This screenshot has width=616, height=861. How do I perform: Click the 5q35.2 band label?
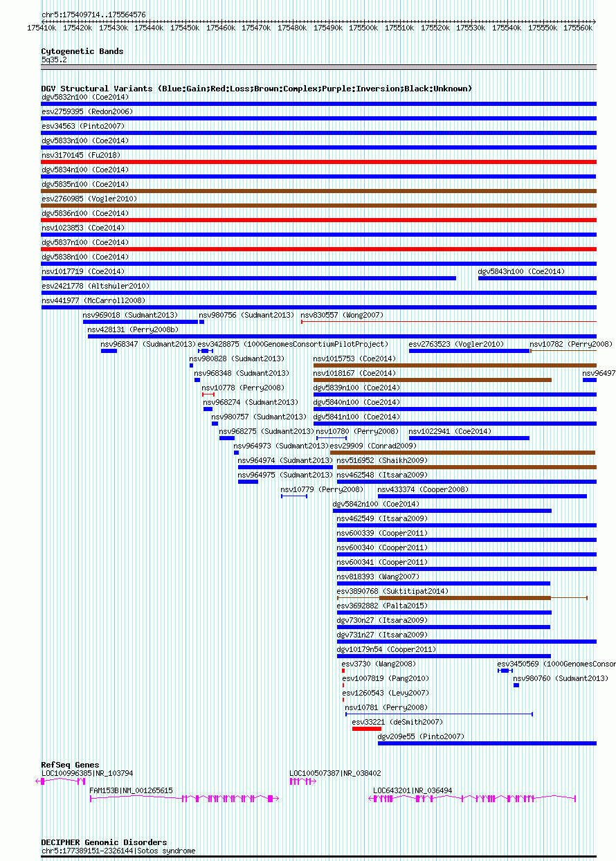pyautogui.click(x=54, y=60)
